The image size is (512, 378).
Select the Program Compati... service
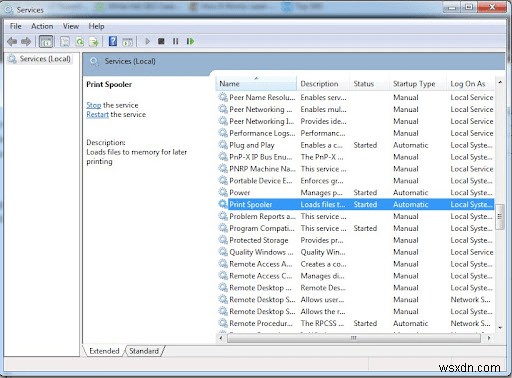point(356,228)
